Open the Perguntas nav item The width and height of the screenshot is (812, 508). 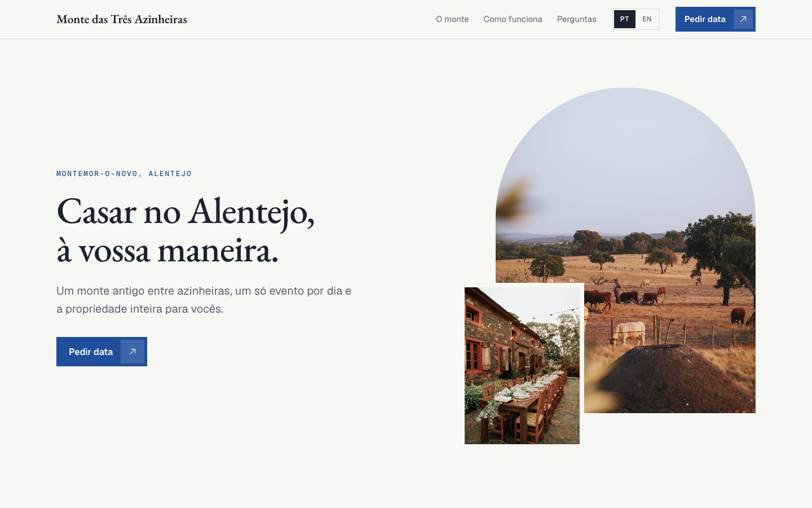576,19
